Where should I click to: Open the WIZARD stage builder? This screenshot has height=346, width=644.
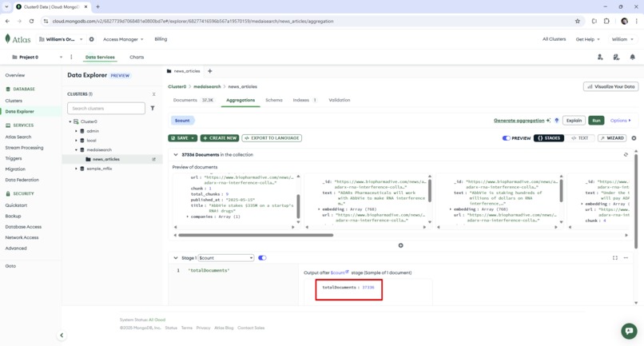point(612,138)
